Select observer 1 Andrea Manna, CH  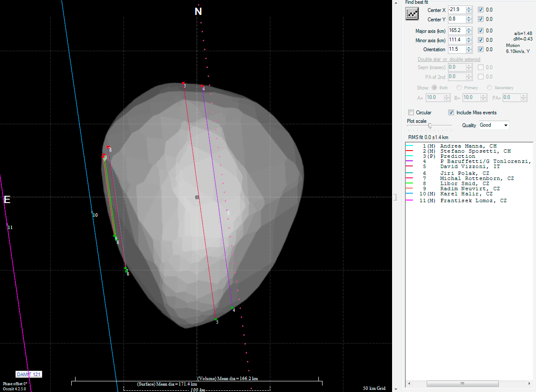point(469,146)
